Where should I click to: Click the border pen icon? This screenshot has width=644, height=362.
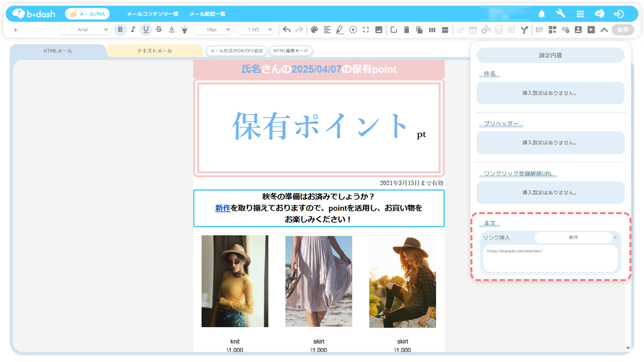click(x=340, y=30)
